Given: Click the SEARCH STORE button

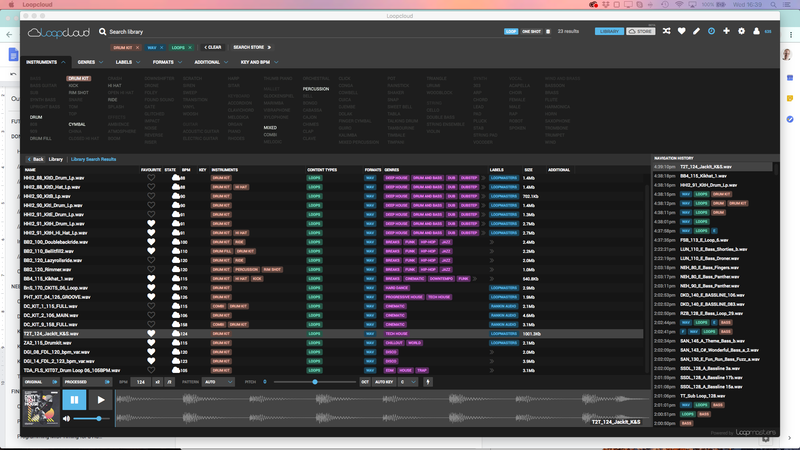Looking at the screenshot, I should [252, 47].
